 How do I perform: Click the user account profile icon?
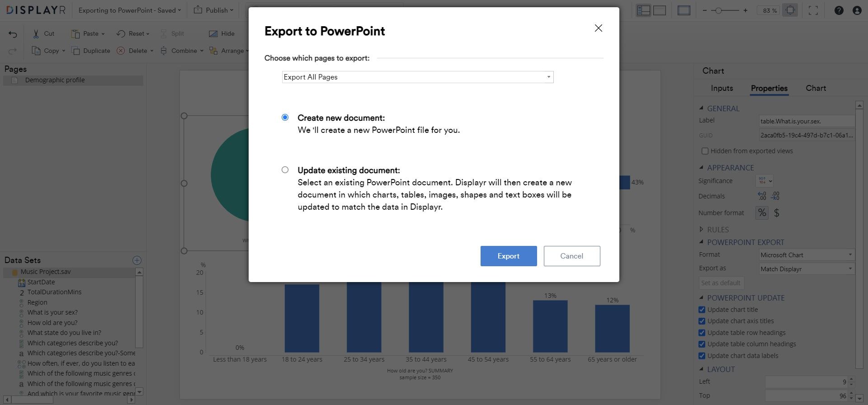click(x=857, y=10)
